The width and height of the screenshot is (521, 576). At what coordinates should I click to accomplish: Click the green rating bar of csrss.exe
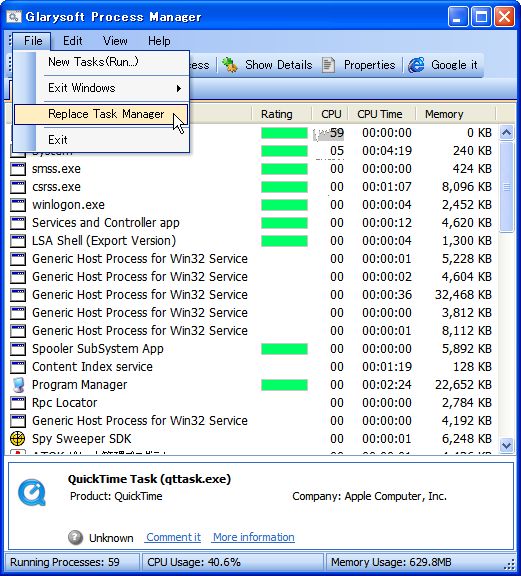click(284, 187)
